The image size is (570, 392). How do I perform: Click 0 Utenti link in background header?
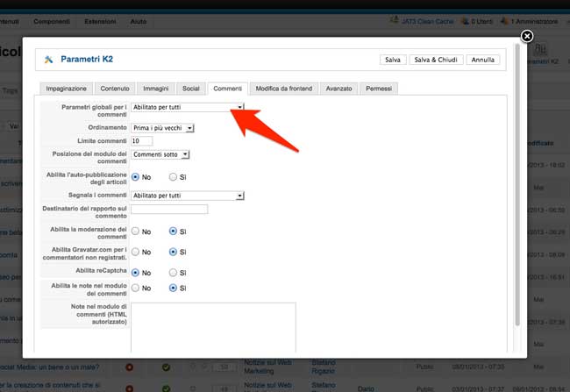pyautogui.click(x=481, y=21)
